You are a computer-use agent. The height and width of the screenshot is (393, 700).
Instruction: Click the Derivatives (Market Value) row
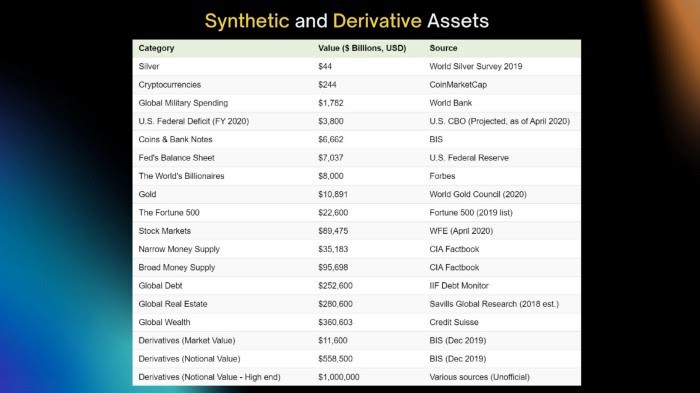pyautogui.click(x=357, y=340)
